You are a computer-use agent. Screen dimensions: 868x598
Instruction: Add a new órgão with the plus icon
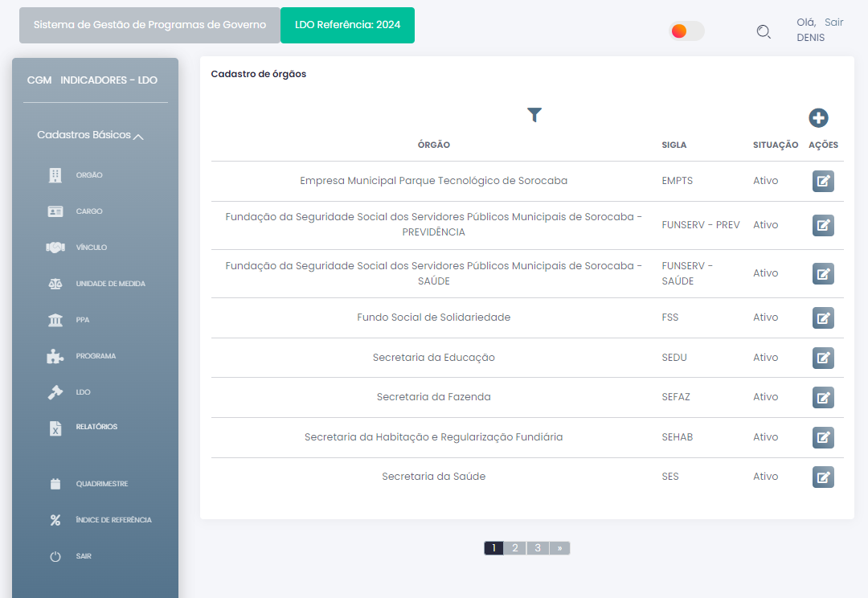818,118
